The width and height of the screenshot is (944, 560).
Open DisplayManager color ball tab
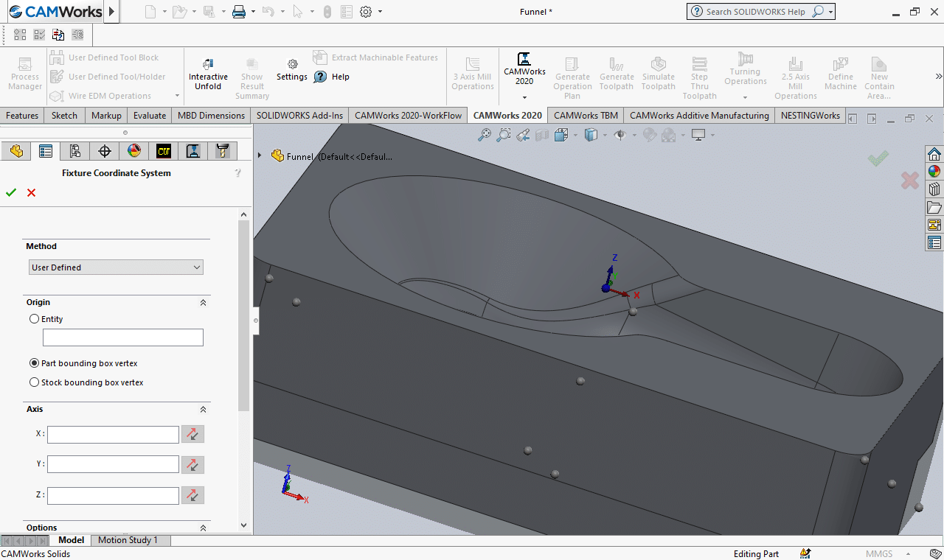(134, 151)
